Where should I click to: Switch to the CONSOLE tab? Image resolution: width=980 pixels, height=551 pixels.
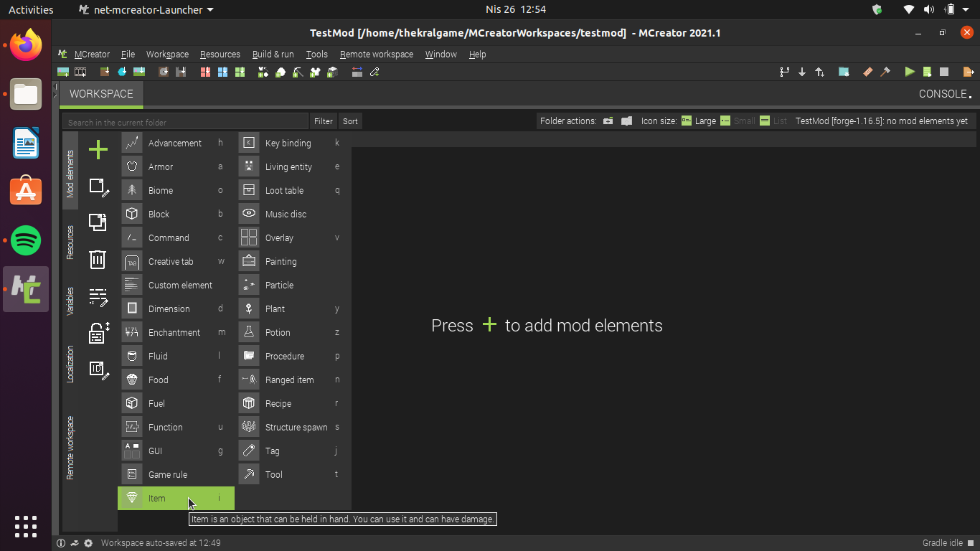[946, 94]
